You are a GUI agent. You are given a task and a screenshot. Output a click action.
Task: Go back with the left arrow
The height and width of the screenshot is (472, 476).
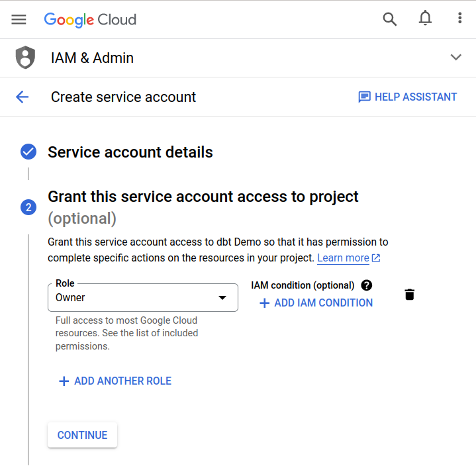23,97
